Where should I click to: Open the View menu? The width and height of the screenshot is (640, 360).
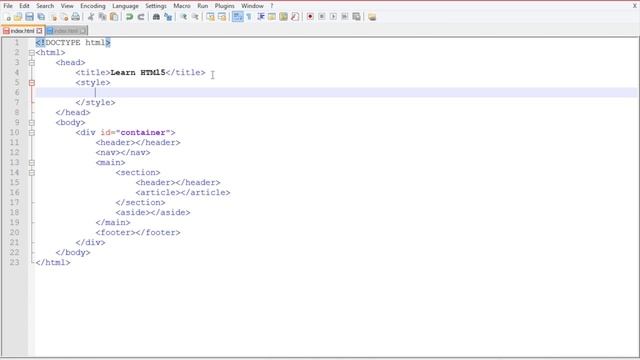(x=67, y=6)
